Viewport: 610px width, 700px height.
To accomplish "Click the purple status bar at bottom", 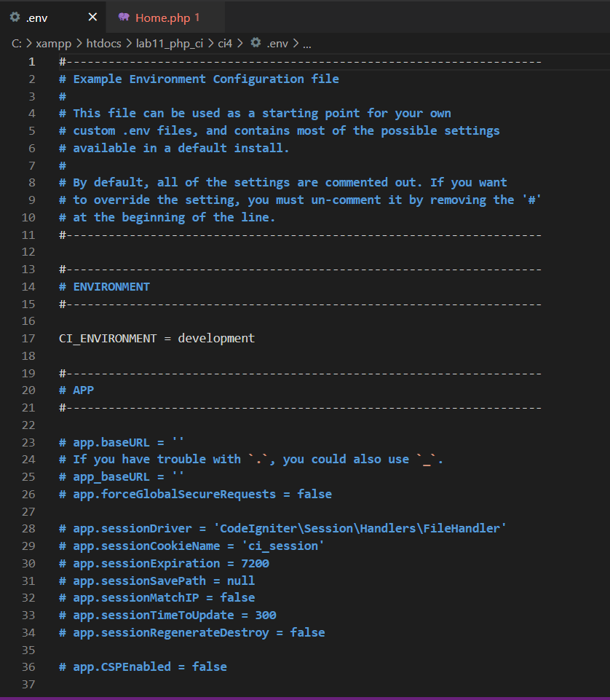I will coord(305,697).
